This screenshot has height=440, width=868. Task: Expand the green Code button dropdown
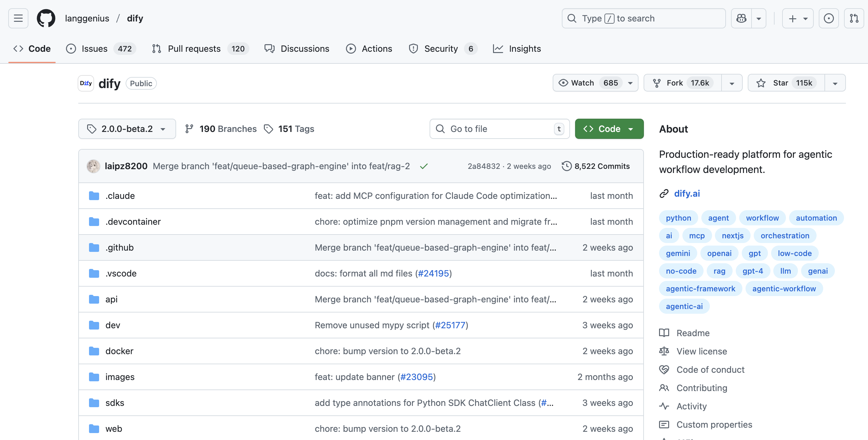point(631,129)
